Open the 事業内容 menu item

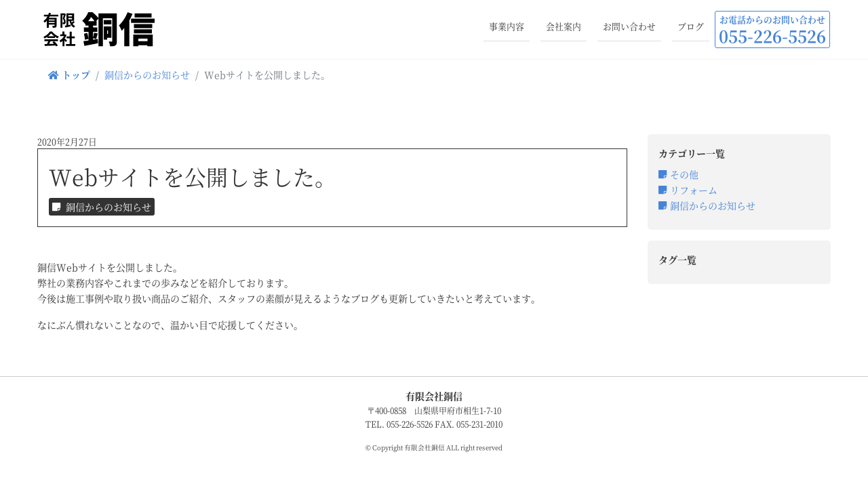point(507,27)
